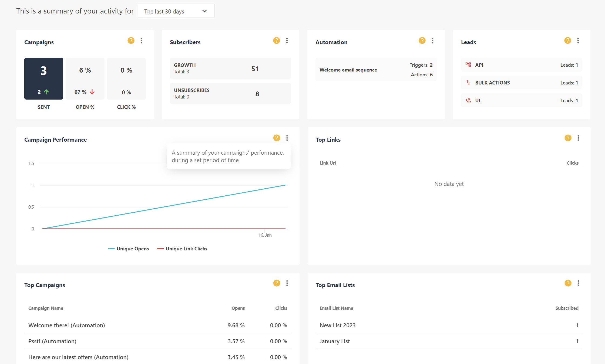
Task: Select the SENT campaigns stat card
Action: click(43, 79)
